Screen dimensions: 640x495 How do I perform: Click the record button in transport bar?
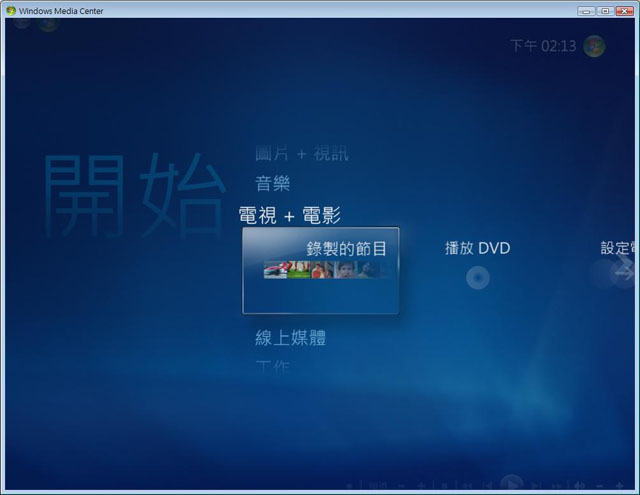tap(349, 486)
